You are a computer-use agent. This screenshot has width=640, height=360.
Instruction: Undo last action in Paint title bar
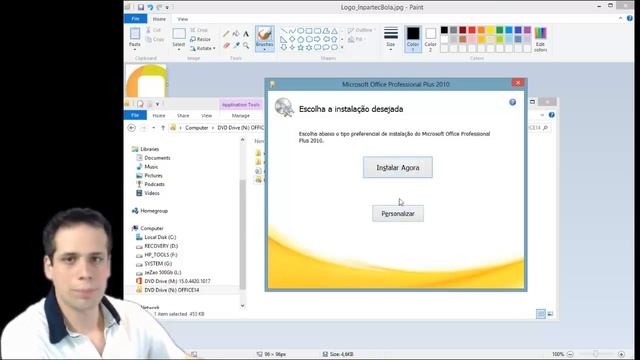[x=150, y=7]
